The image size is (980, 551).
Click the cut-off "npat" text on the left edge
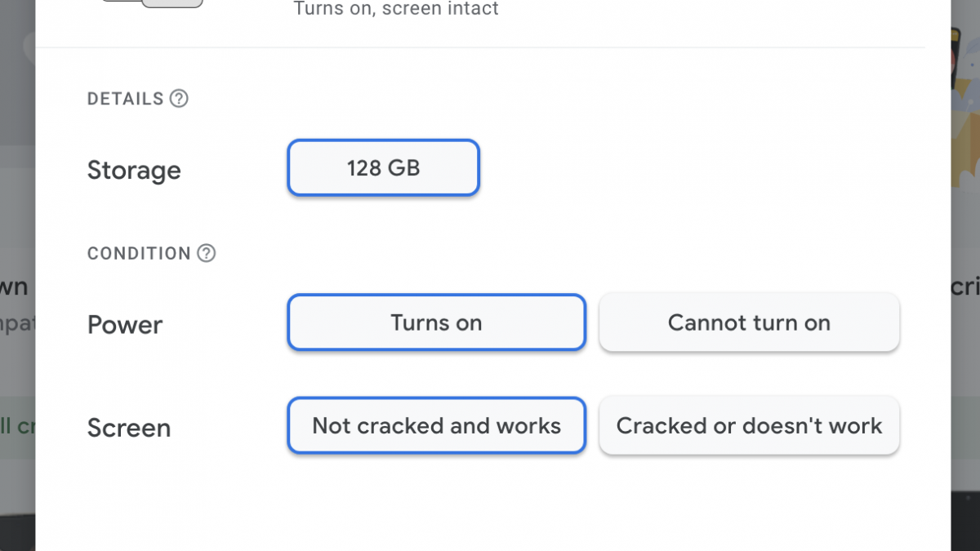(x=16, y=323)
